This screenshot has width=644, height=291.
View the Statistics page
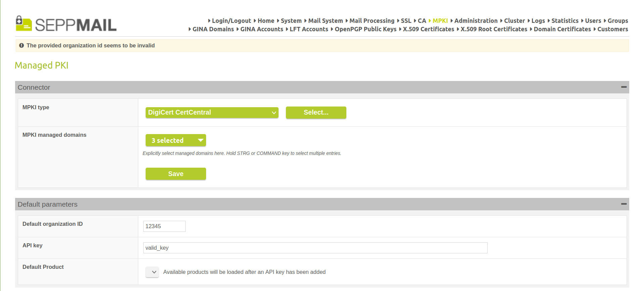coord(565,21)
